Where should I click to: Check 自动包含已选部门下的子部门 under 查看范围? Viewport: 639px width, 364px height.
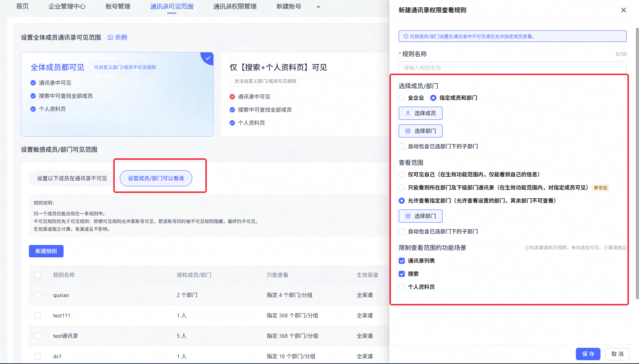(402, 231)
